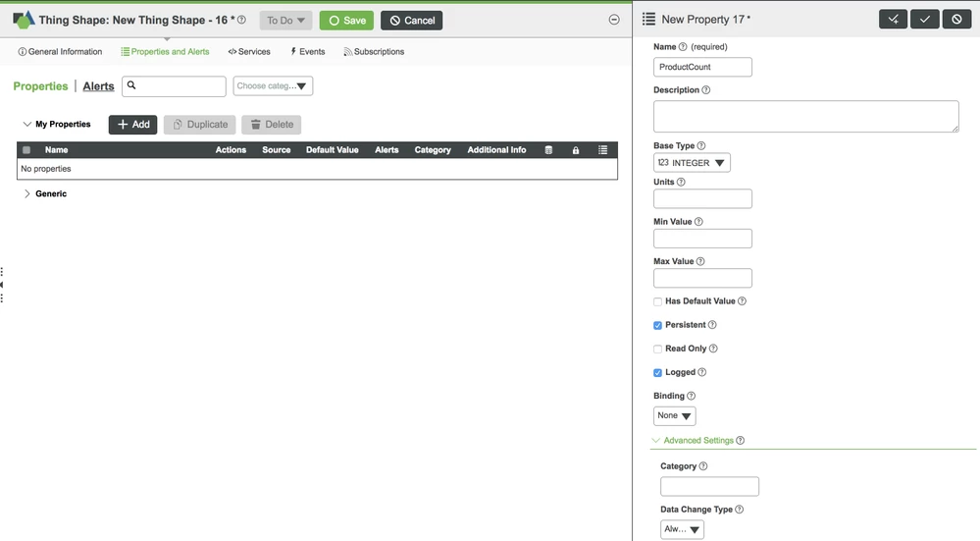Click the left panel splitter handle
Screen dimensions: 980x541
pos(2,285)
